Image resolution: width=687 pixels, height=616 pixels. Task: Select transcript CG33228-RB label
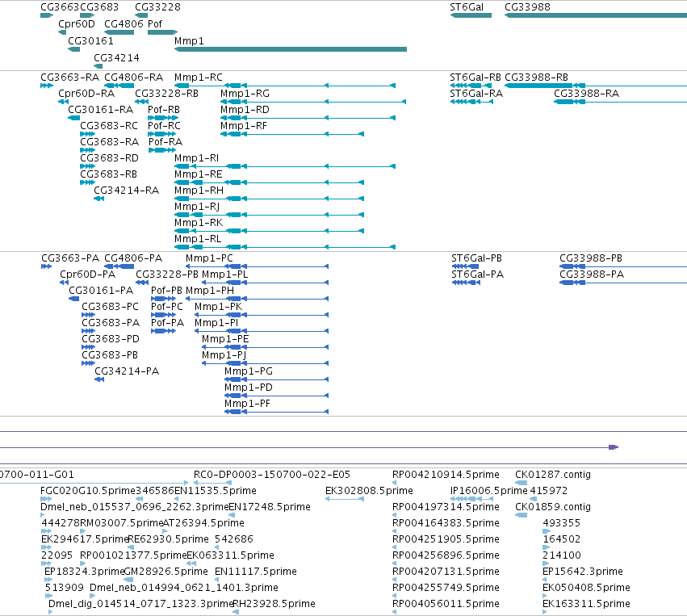click(x=166, y=94)
